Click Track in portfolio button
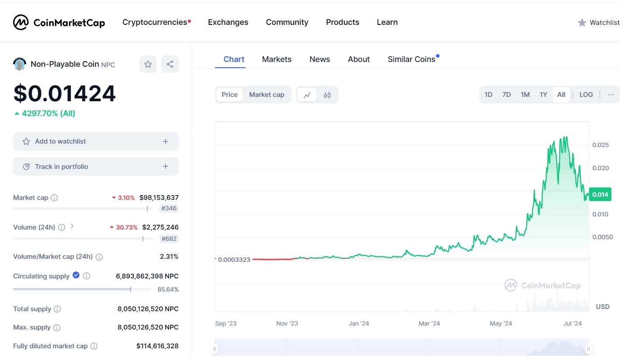623x364 pixels. click(x=96, y=167)
